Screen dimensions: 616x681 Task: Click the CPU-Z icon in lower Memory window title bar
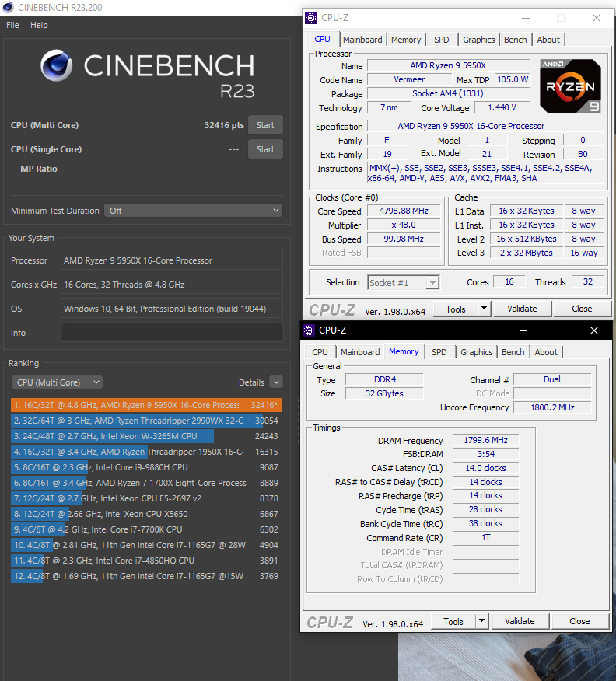click(309, 330)
